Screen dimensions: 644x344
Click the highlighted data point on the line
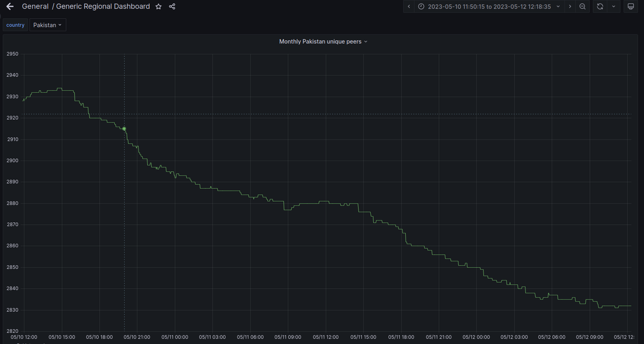coord(124,129)
